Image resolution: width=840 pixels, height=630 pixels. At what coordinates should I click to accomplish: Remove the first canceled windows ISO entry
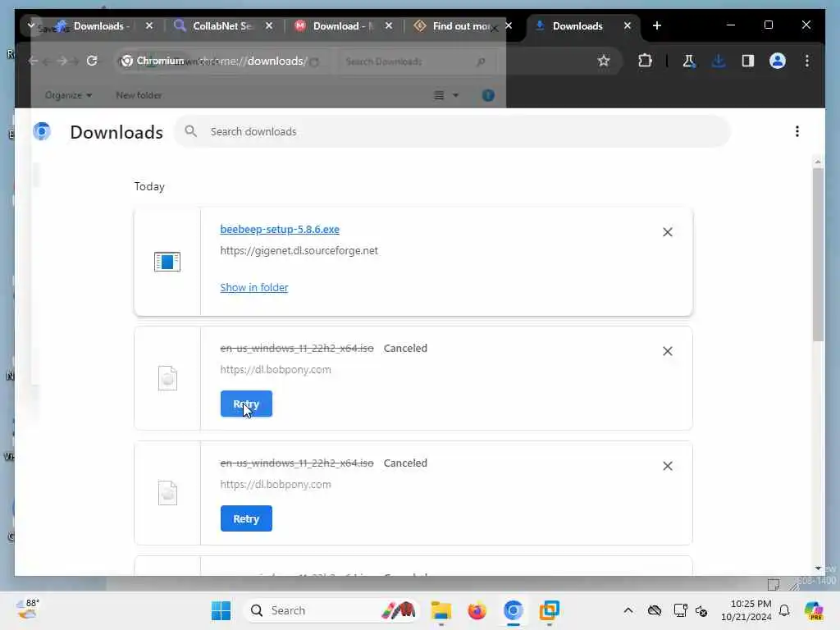click(668, 351)
